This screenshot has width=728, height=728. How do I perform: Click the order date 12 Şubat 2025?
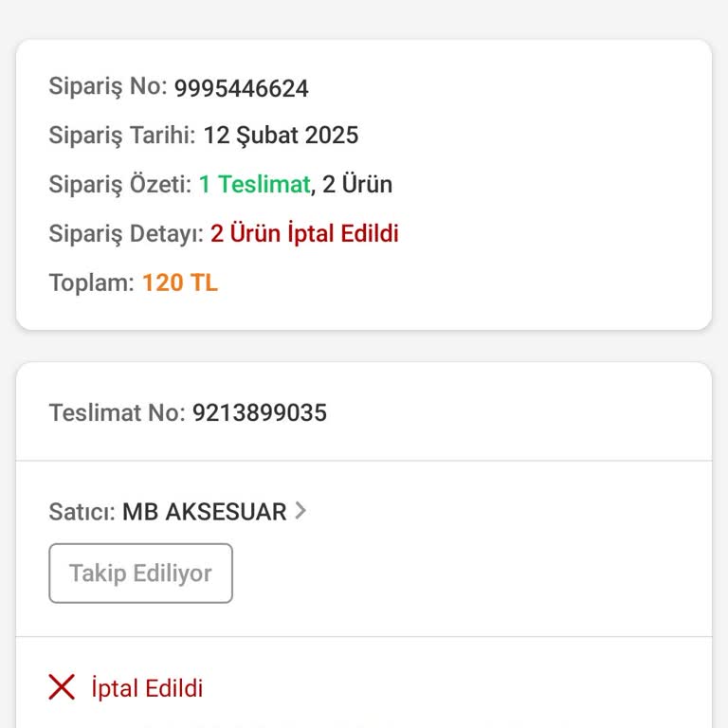coord(281,135)
